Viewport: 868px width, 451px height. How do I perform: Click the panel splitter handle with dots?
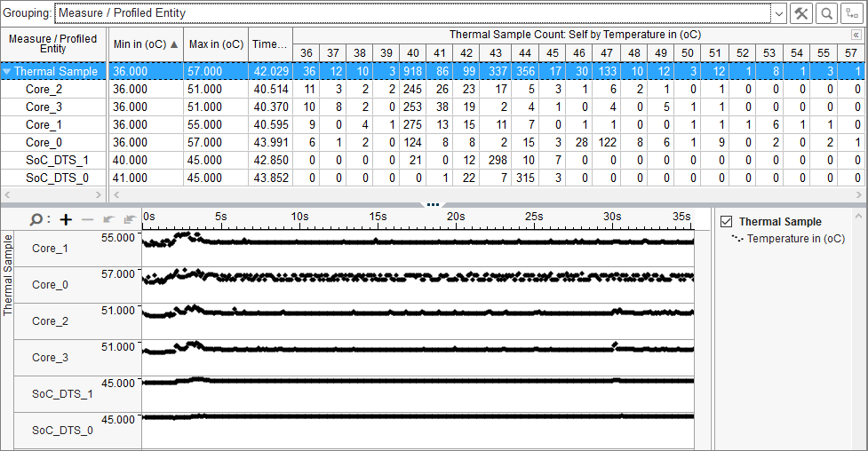tap(433, 204)
